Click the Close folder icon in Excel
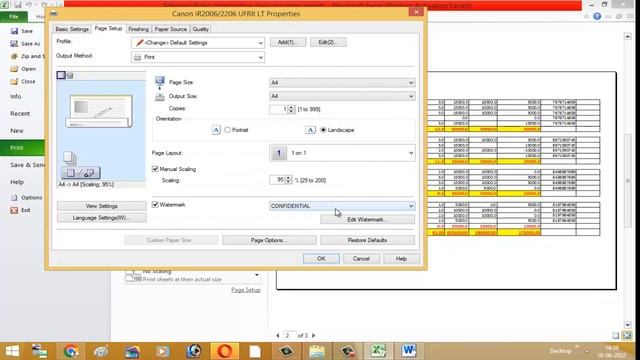The image size is (640, 360). (14, 82)
